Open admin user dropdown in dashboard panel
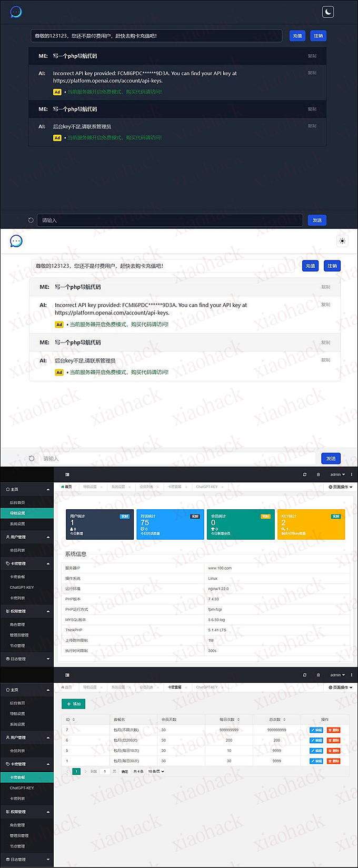This screenshot has width=358, height=868. click(x=337, y=475)
